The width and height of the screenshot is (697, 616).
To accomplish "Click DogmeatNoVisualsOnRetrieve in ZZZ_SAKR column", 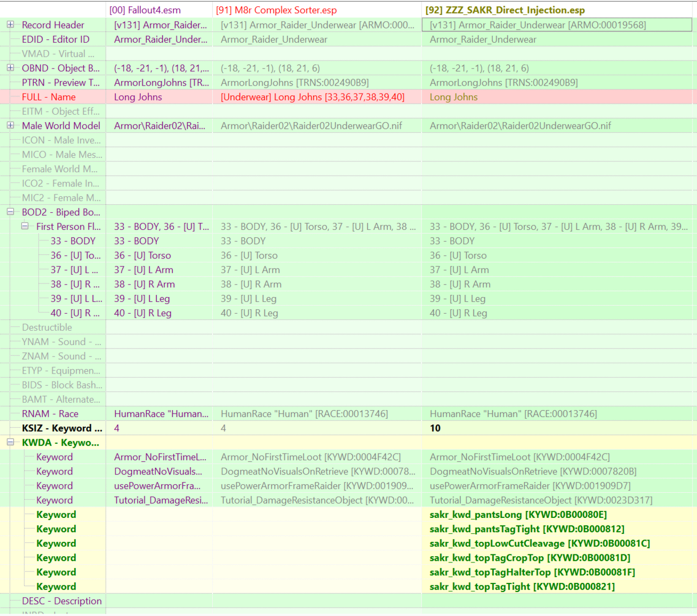I will point(533,472).
